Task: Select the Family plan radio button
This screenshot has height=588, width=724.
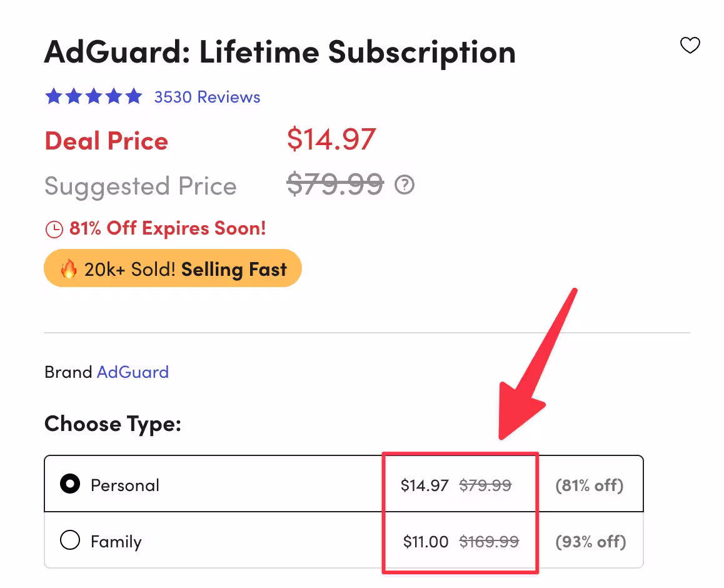Action: 70,540
